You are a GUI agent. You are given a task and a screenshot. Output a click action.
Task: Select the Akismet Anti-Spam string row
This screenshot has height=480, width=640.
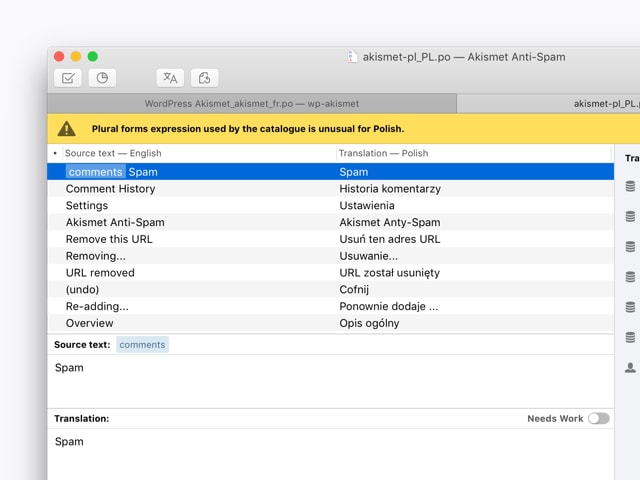click(x=115, y=222)
